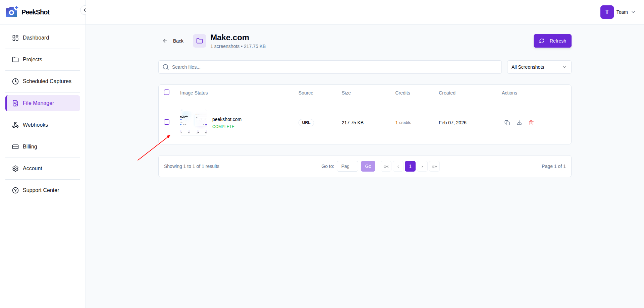
Task: Click the magnifier icon in search bar
Action: coord(166,67)
